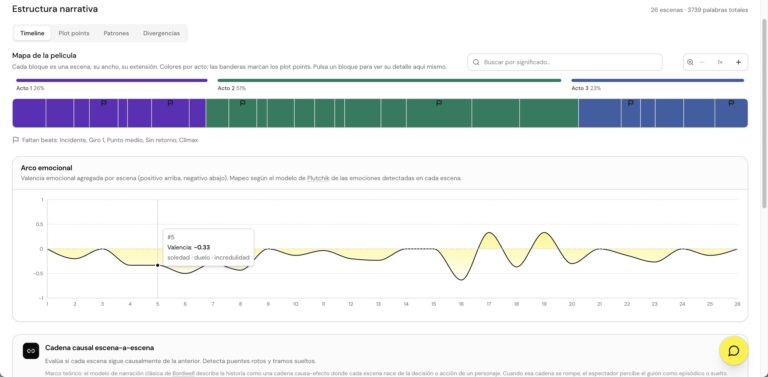The width and height of the screenshot is (768, 377).
Task: Click the flag icon beside Faltan beats
Action: pyautogui.click(x=16, y=140)
